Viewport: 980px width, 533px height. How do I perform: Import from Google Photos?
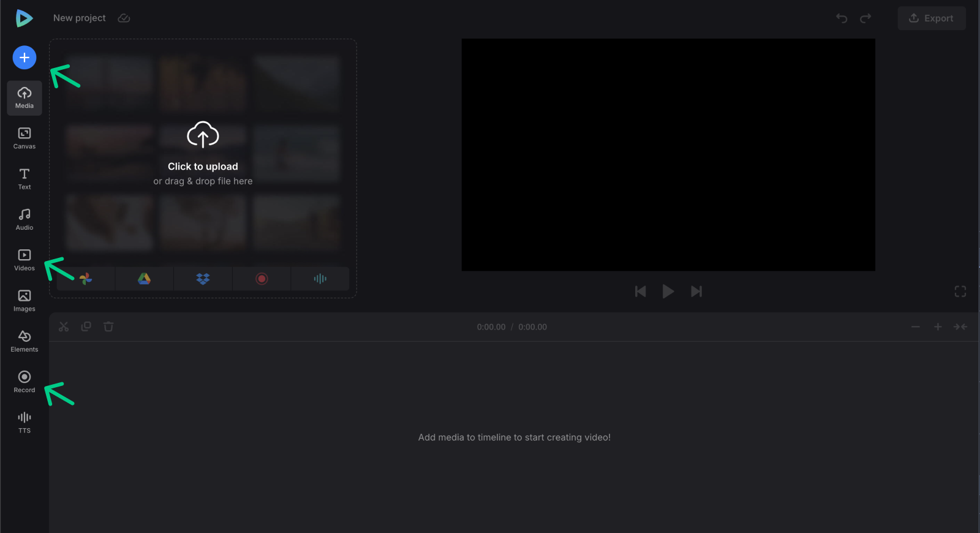[x=86, y=279]
